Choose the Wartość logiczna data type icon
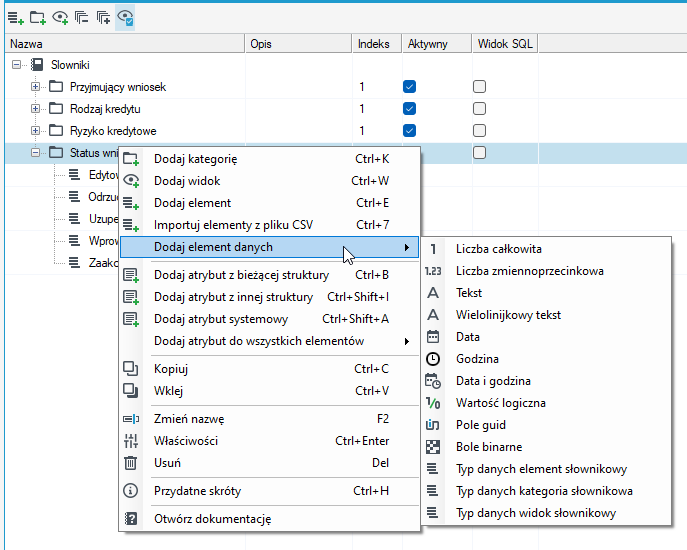 tap(433, 403)
